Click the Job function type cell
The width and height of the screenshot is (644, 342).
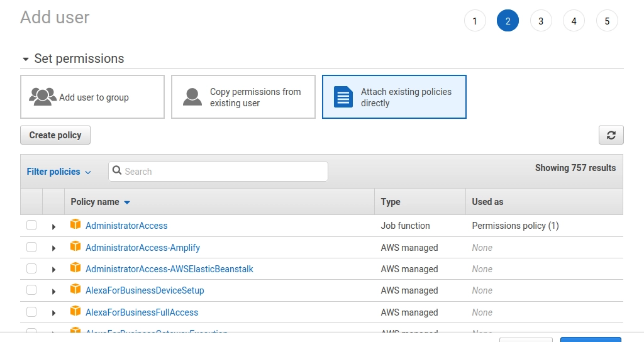(406, 226)
